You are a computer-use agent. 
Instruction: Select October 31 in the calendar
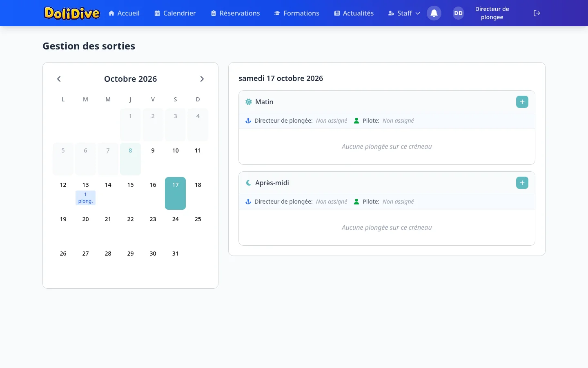click(x=175, y=262)
